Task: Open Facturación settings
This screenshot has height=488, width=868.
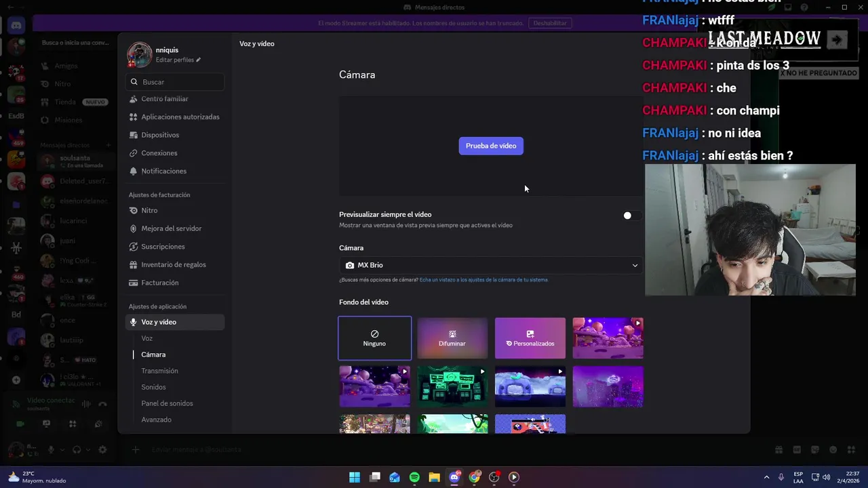Action: point(175,283)
